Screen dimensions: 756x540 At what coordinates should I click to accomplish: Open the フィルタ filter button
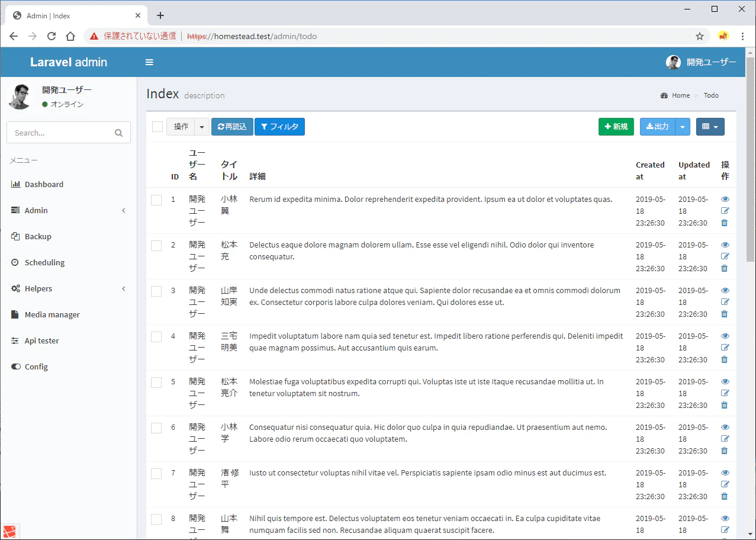coord(279,127)
